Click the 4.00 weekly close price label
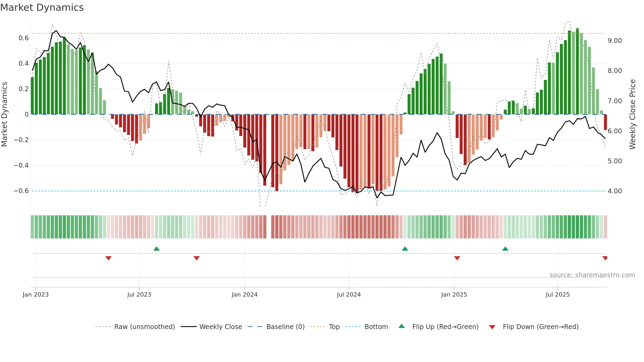The image size is (644, 362). (615, 191)
